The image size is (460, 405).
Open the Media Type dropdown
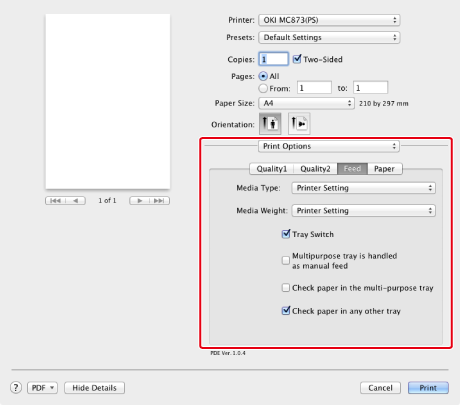coord(364,188)
